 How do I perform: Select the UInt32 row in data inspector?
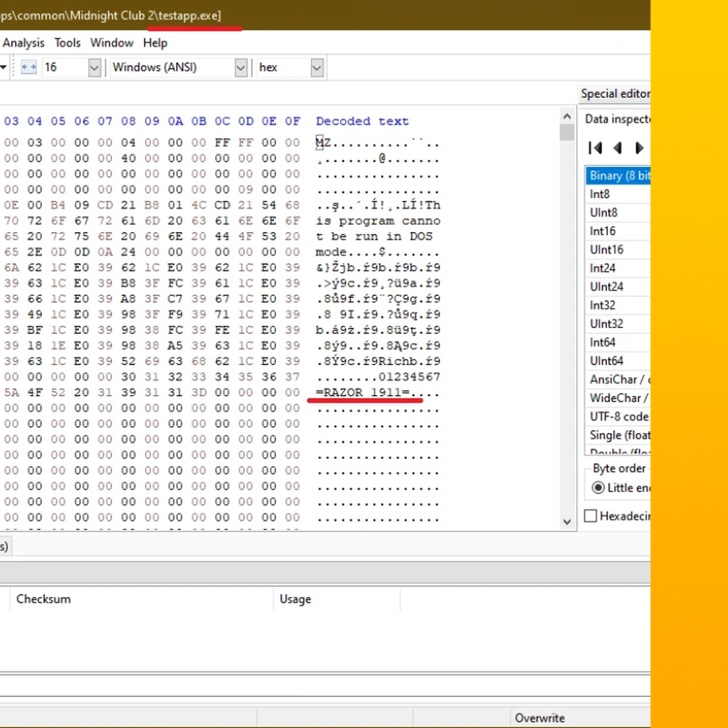pos(618,324)
